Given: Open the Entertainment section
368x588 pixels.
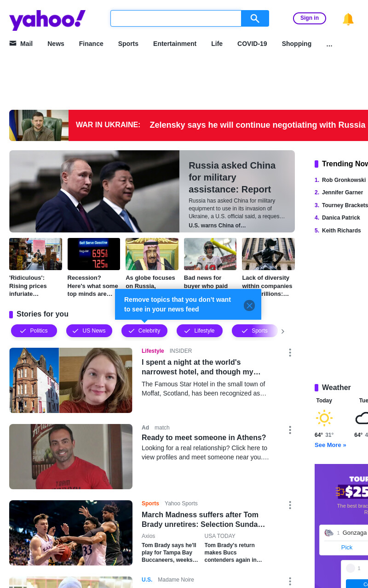Looking at the screenshot, I should pos(175,44).
